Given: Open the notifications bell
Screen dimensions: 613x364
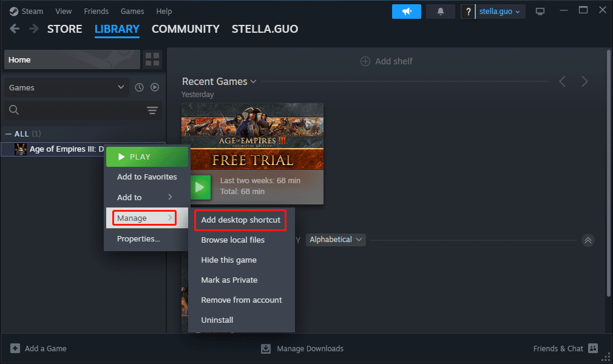Looking at the screenshot, I should (441, 12).
